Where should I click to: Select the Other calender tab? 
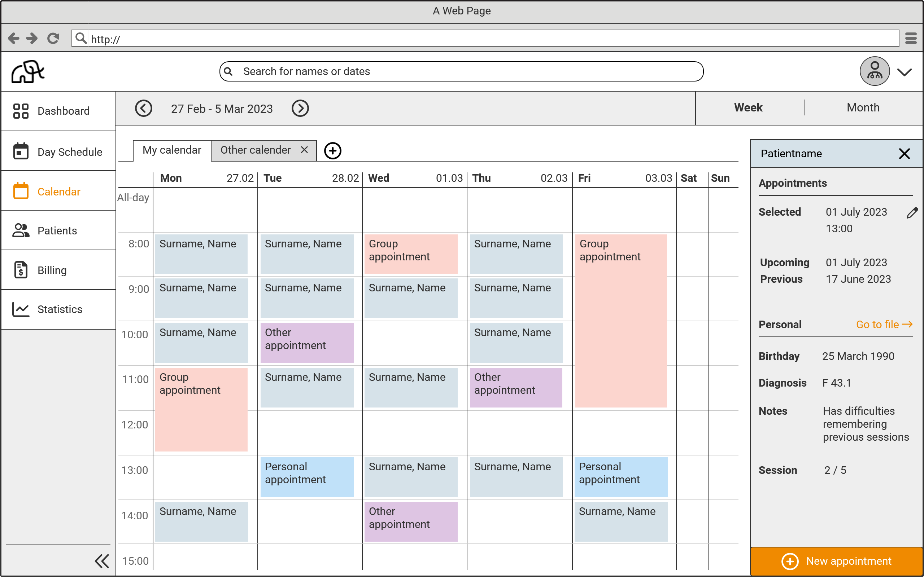[x=255, y=150]
